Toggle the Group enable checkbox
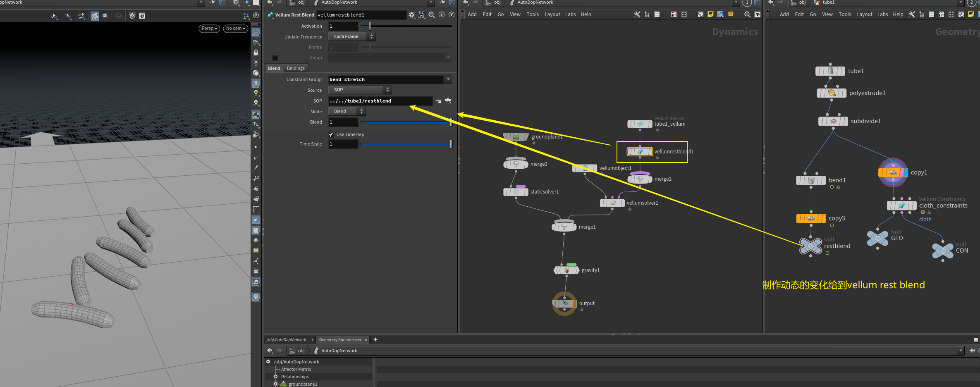The image size is (980, 387). click(275, 58)
